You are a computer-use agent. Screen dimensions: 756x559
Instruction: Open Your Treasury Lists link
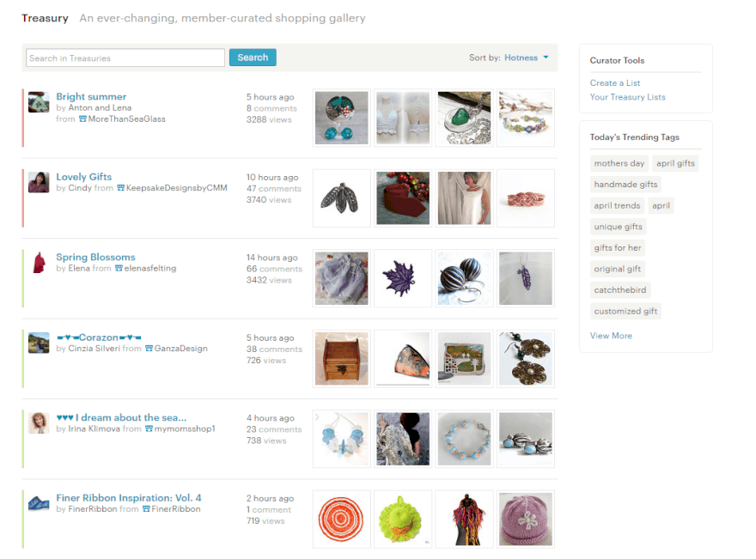pos(627,97)
